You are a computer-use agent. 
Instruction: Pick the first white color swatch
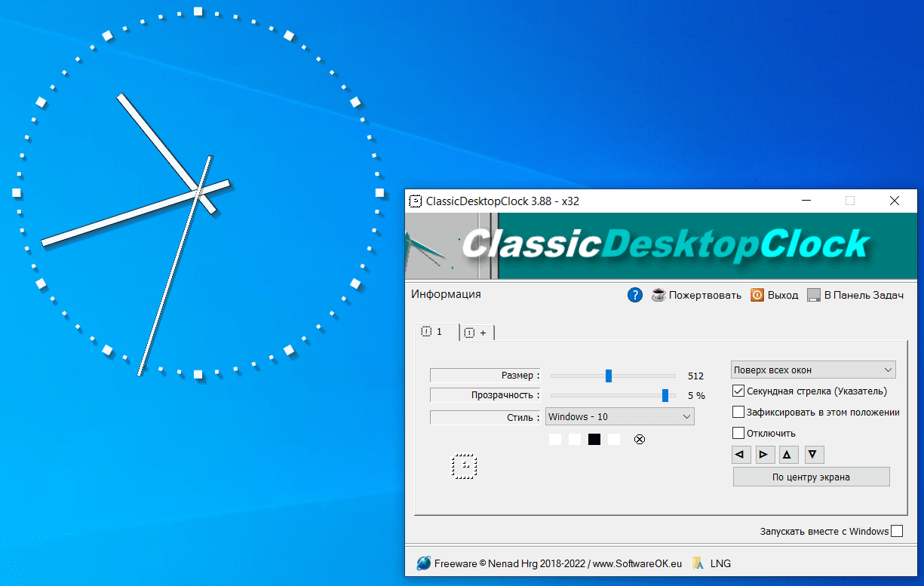[x=555, y=439]
